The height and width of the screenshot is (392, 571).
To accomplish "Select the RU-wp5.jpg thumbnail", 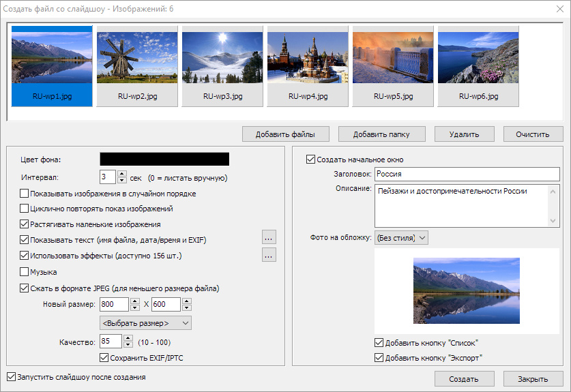I will pyautogui.click(x=393, y=66).
